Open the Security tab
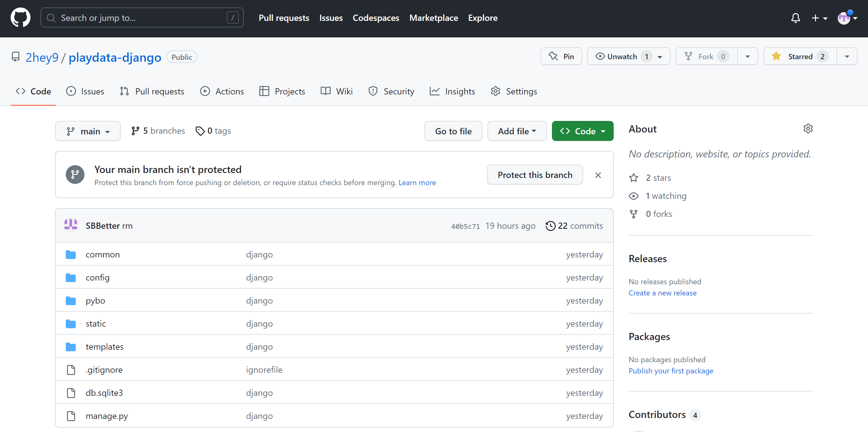This screenshot has width=868, height=432. click(391, 91)
